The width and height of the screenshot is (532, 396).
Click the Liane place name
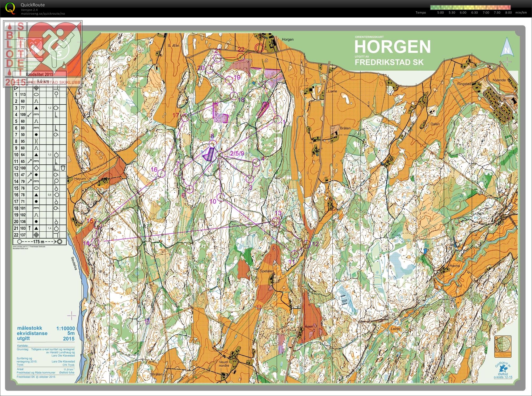[332, 91]
